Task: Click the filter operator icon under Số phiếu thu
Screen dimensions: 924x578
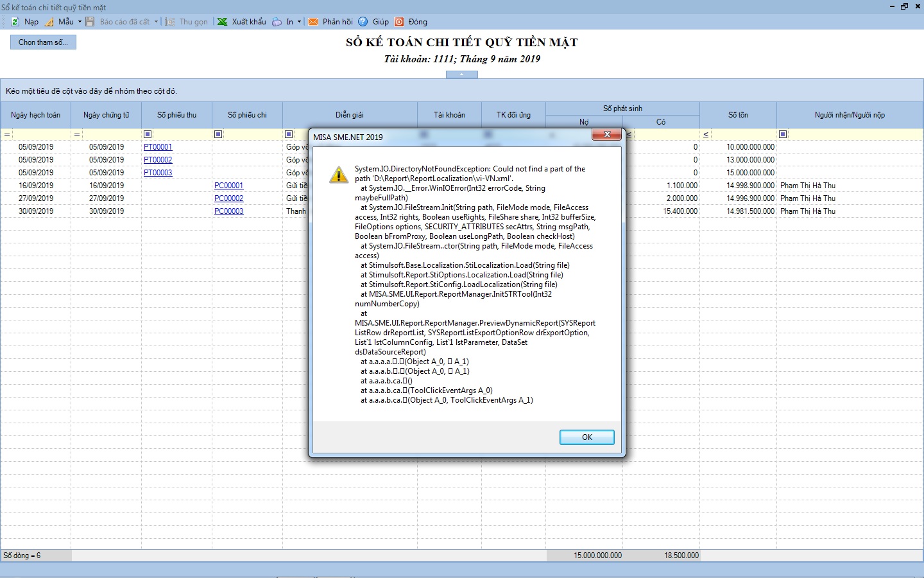Action: click(x=148, y=134)
